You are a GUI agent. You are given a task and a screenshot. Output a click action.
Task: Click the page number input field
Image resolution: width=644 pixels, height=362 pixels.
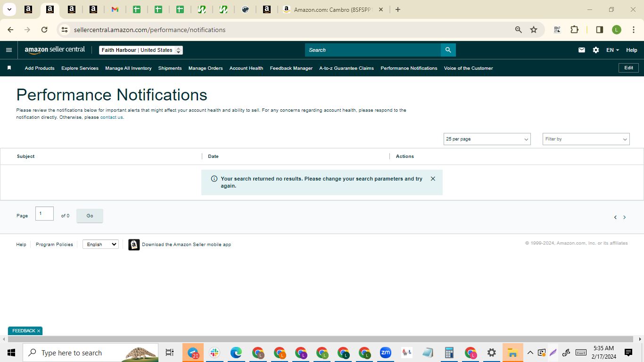pyautogui.click(x=44, y=214)
